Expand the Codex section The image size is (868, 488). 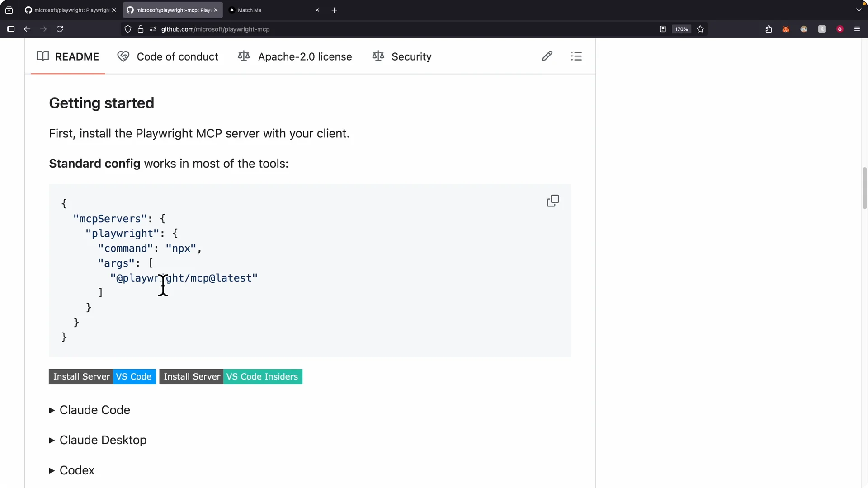coord(71,470)
